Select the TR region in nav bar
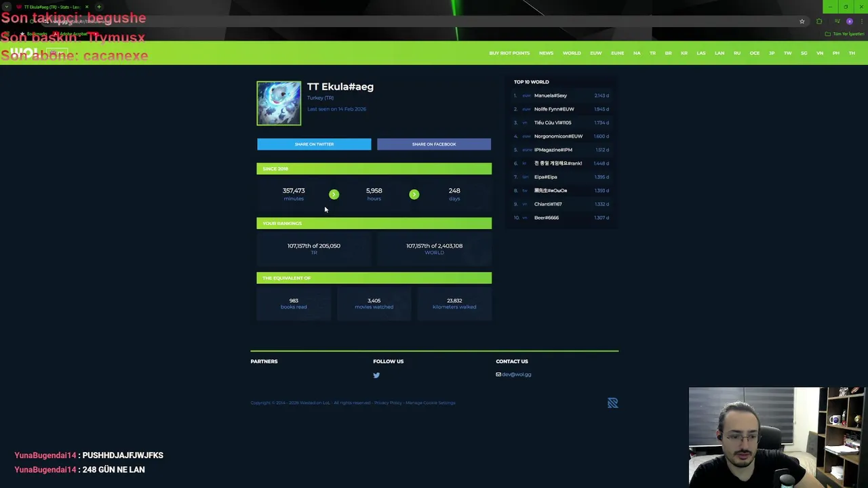The width and height of the screenshot is (868, 488). click(x=652, y=53)
